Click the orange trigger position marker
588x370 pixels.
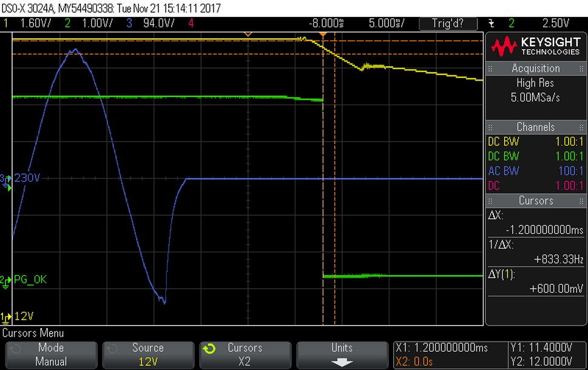pyautogui.click(x=323, y=35)
